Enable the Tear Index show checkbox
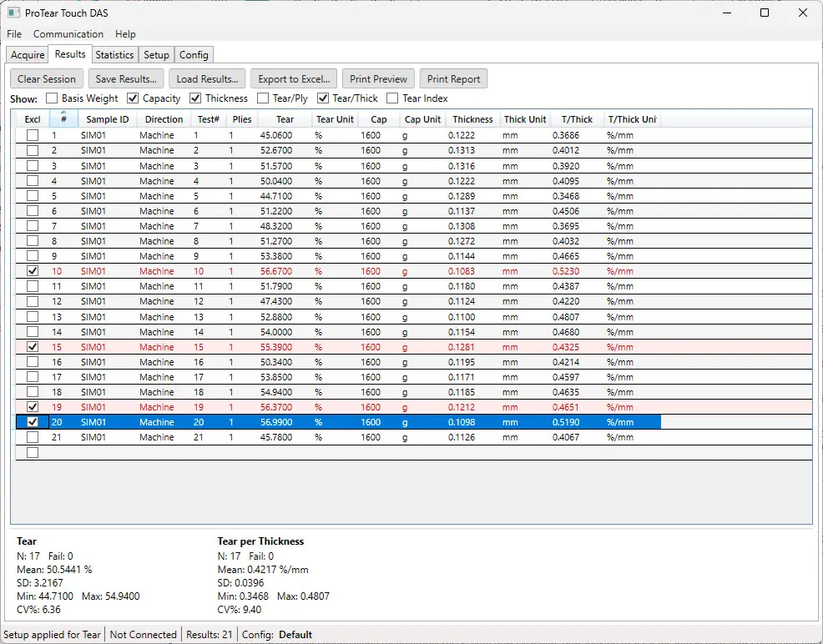Image resolution: width=823 pixels, height=644 pixels. [x=392, y=98]
